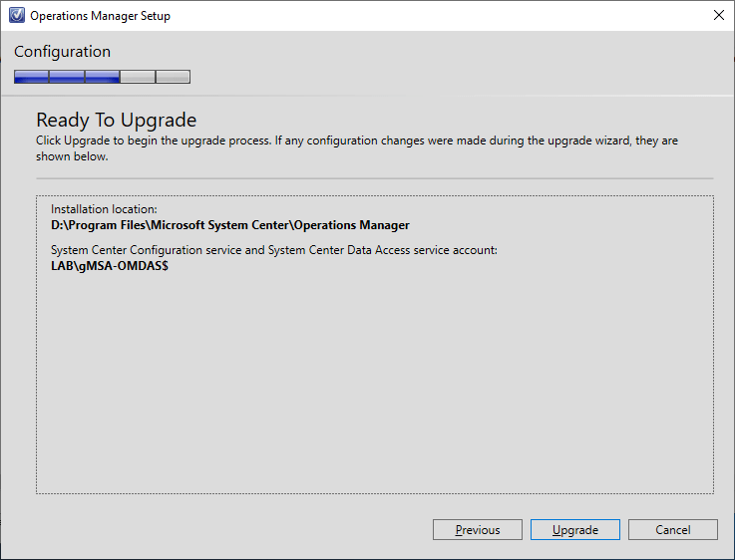Click the second filled progress segment
The width and height of the screenshot is (735, 560).
point(67,77)
